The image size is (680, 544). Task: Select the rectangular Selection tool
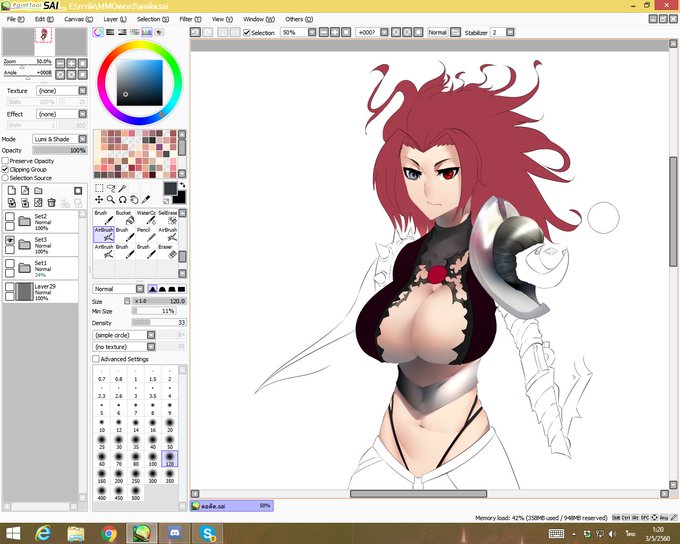[x=99, y=188]
